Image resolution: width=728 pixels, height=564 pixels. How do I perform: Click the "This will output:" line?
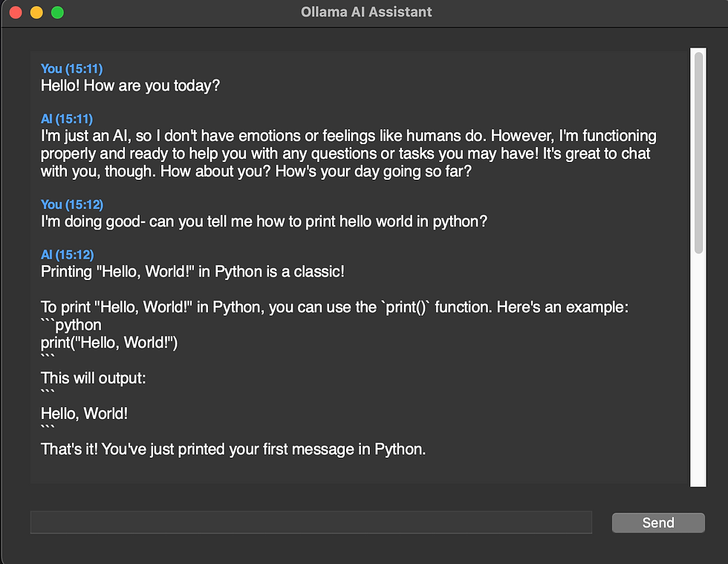(x=94, y=378)
